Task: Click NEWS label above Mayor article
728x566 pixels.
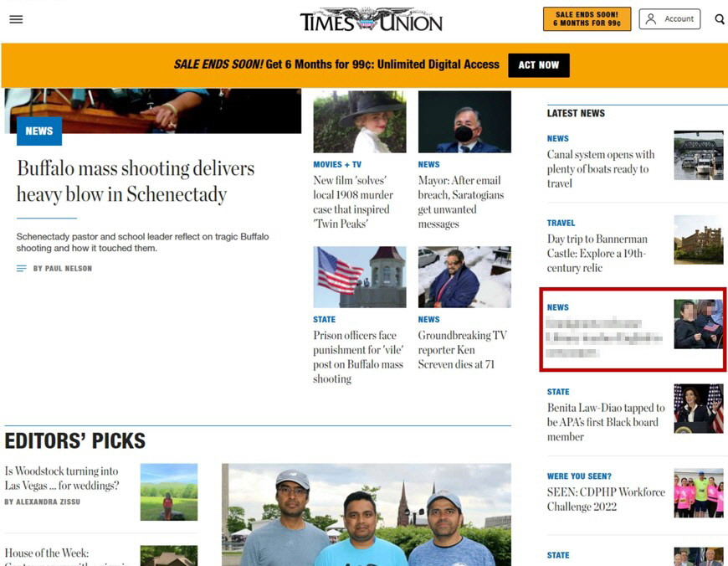Action: click(x=428, y=164)
